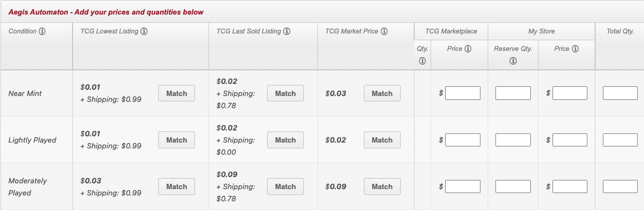Viewport: 644px width, 210px height.
Task: Match Lightly Played Market Price
Action: pyautogui.click(x=382, y=140)
